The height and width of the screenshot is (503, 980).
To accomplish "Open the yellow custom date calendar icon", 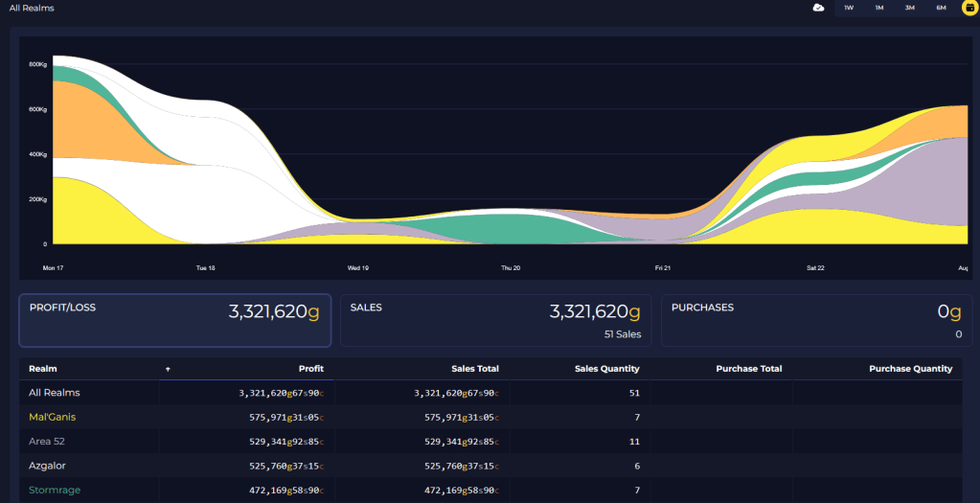I will pyautogui.click(x=970, y=8).
